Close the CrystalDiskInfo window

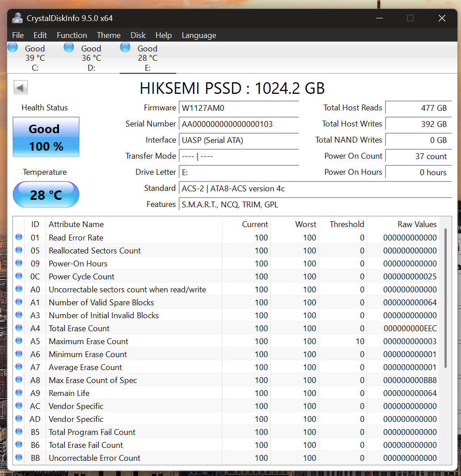click(442, 18)
